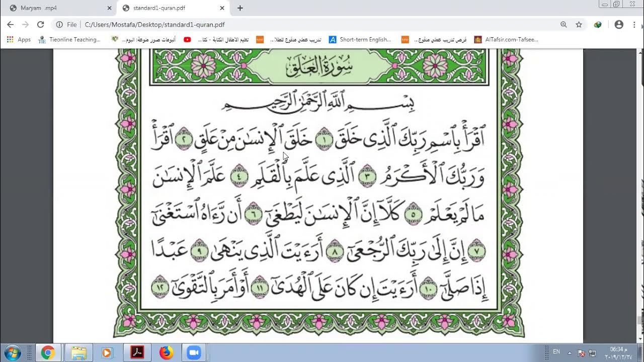Click verse marker number ٨
The width and height of the screenshot is (644, 362).
pos(336,251)
